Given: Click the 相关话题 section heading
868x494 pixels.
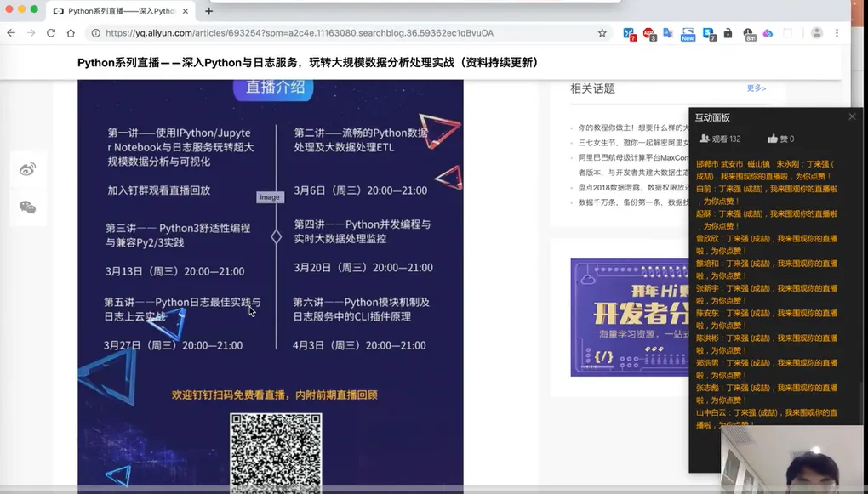Looking at the screenshot, I should pos(593,88).
